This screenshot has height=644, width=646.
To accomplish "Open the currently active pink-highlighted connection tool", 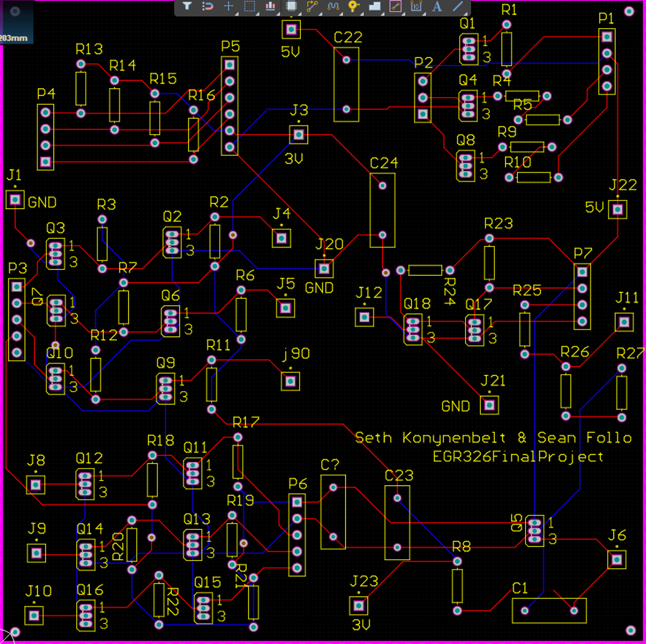I will (x=395, y=6).
